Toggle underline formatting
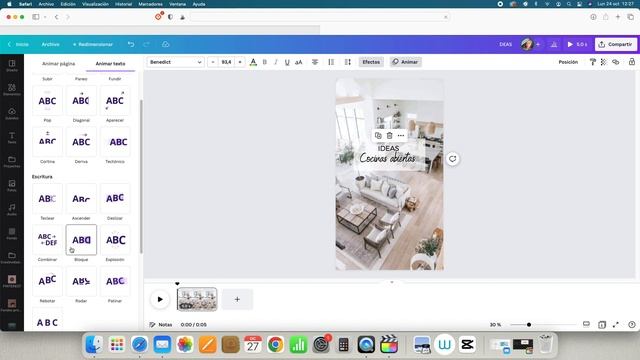 [x=287, y=62]
